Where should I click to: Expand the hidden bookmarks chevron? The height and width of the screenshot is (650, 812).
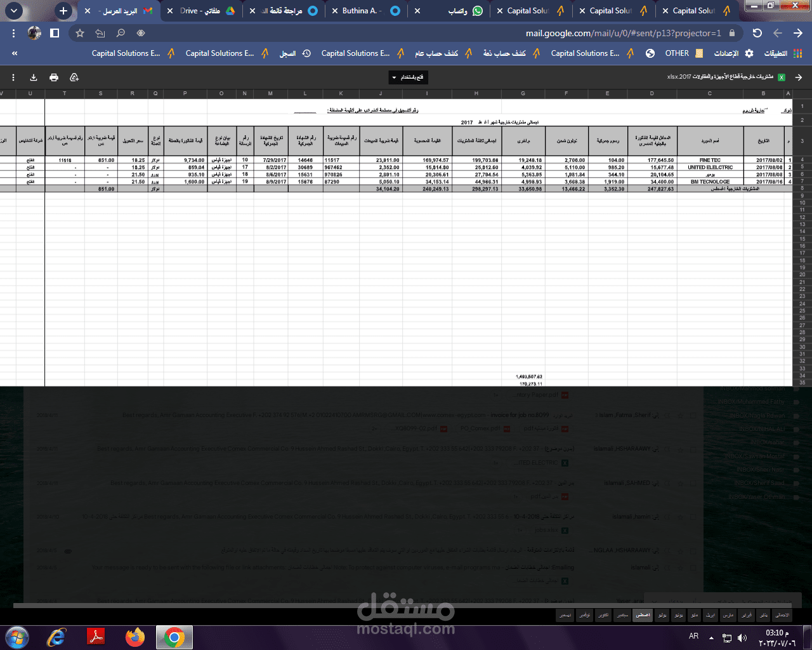click(x=14, y=53)
